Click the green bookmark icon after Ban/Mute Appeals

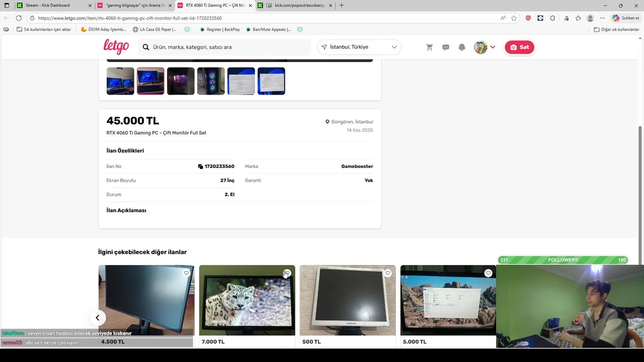[300, 30]
